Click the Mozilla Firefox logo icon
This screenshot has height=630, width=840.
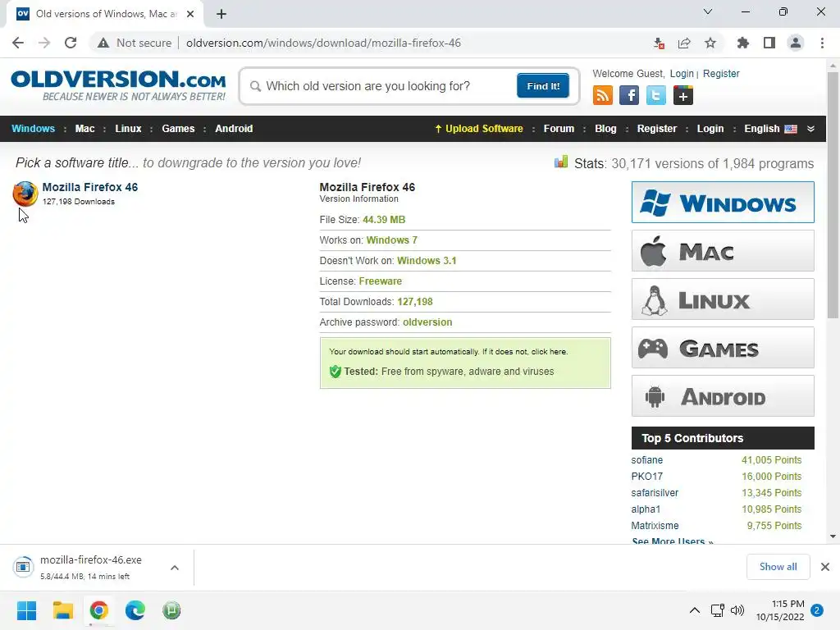pyautogui.click(x=25, y=194)
